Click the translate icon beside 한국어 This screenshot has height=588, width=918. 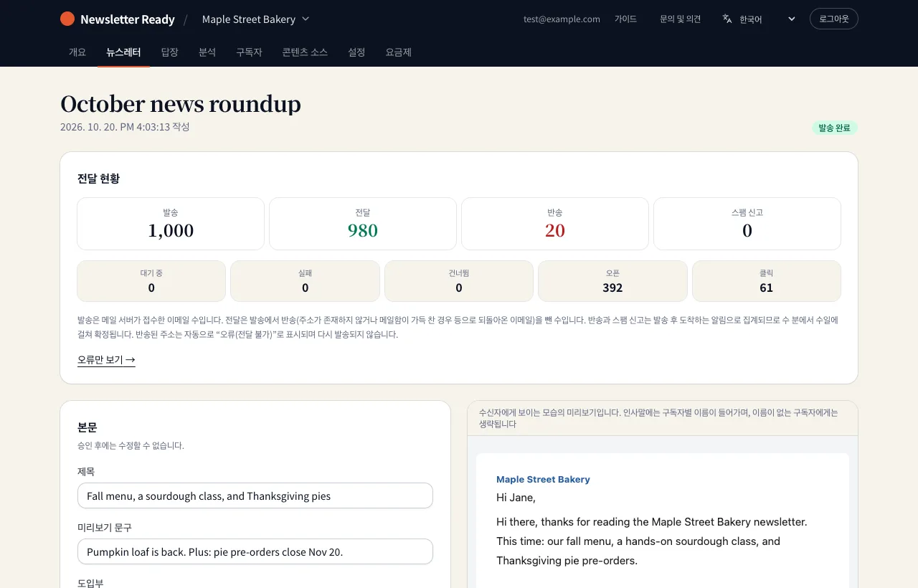click(727, 19)
